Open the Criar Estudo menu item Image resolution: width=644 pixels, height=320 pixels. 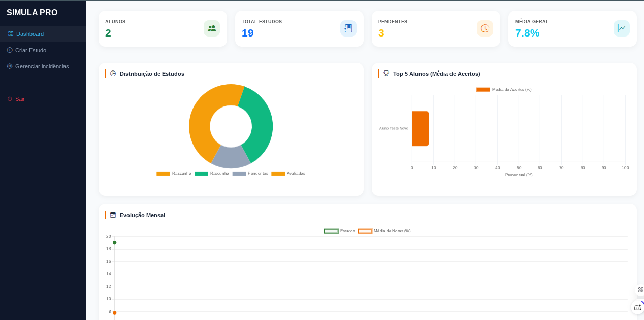(x=43, y=50)
